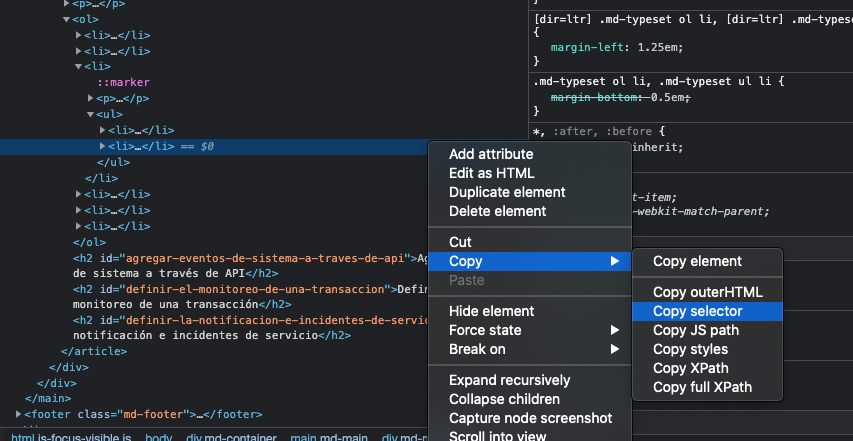The image size is (853, 441).
Task: Collapse the ul element arrow
Action: tap(90, 115)
